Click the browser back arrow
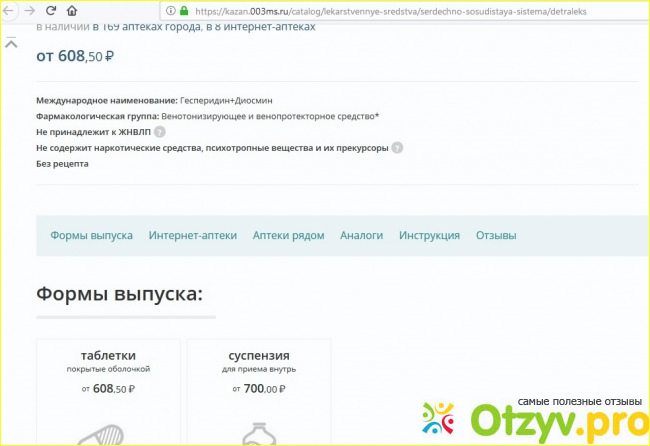 coord(8,11)
